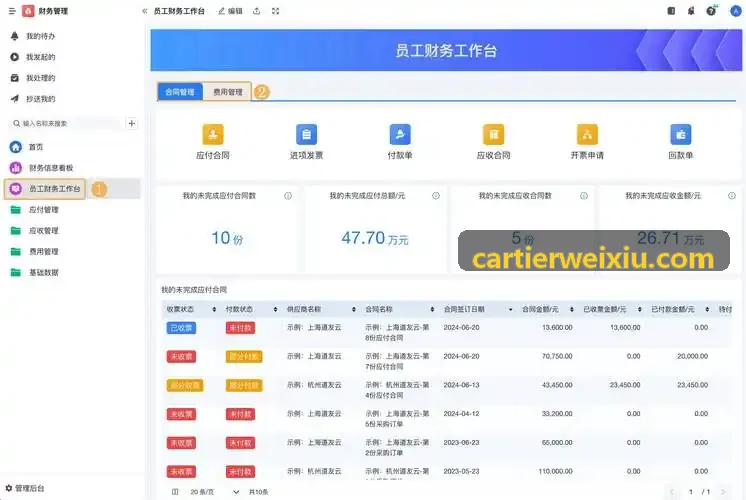Click info icon on 我的未完成应收合同数 card
Viewport: 746px width, 500px height.
(x=584, y=196)
